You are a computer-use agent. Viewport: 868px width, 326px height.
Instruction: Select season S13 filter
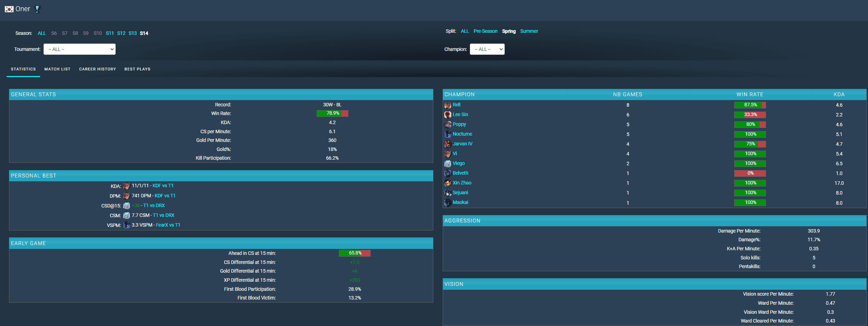(132, 33)
